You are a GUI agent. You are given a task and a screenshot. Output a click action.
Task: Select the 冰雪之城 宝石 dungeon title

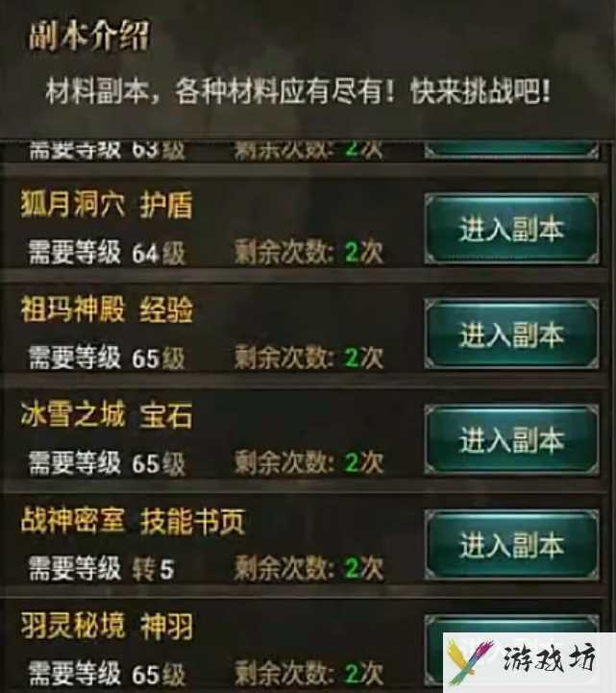coord(107,414)
